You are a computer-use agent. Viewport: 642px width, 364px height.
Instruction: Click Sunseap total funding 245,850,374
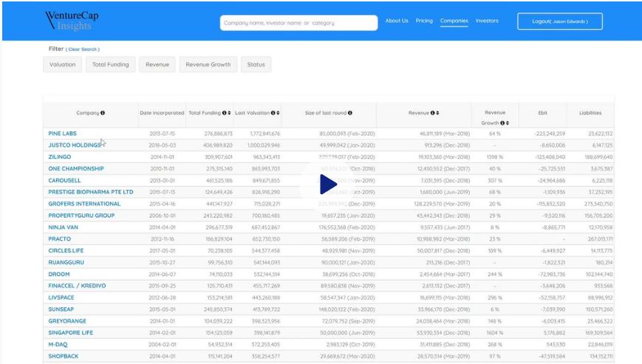pyautogui.click(x=218, y=309)
